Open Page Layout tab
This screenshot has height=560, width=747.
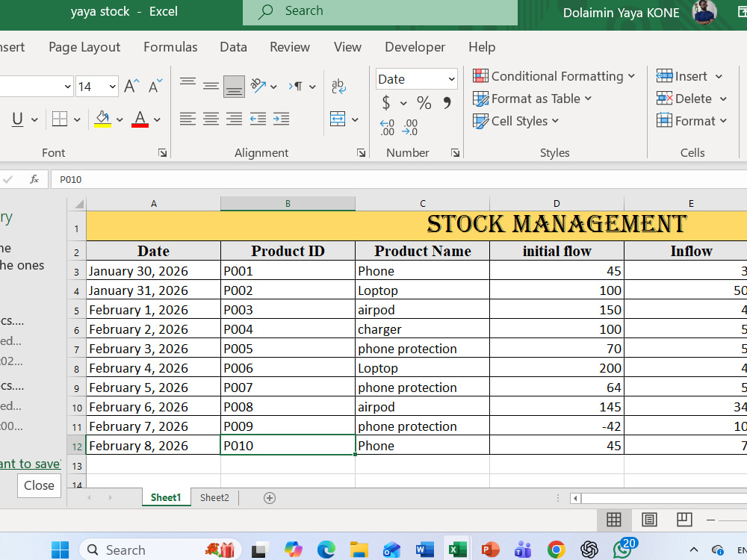(x=84, y=47)
